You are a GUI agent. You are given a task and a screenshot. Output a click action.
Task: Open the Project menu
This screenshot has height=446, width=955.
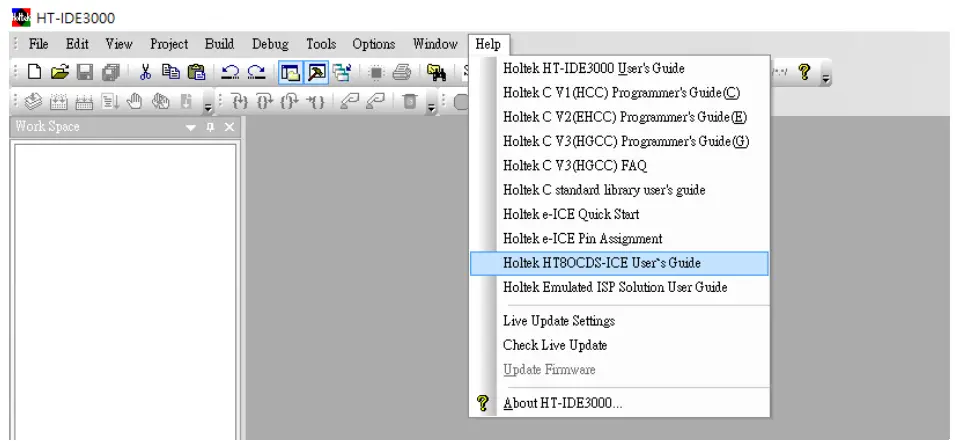(169, 44)
